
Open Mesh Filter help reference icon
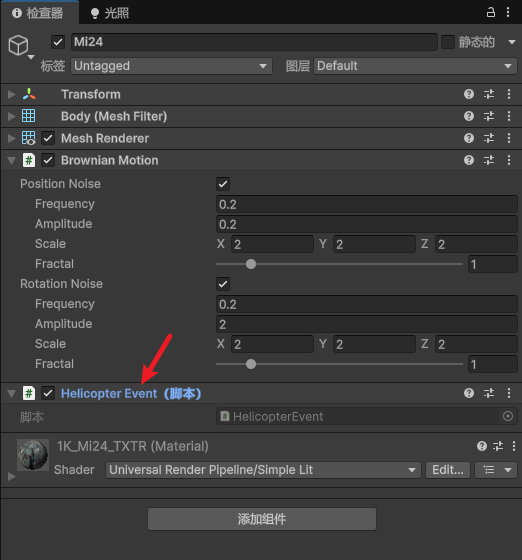[x=469, y=116]
